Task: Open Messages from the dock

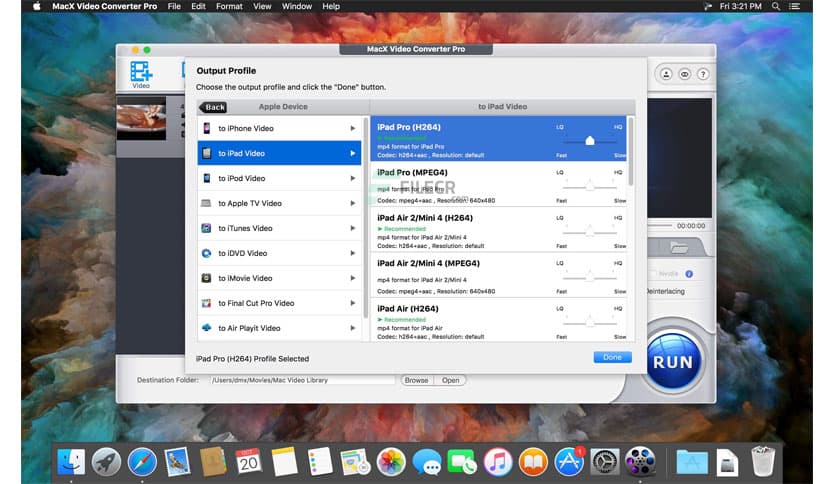Action: click(x=427, y=462)
